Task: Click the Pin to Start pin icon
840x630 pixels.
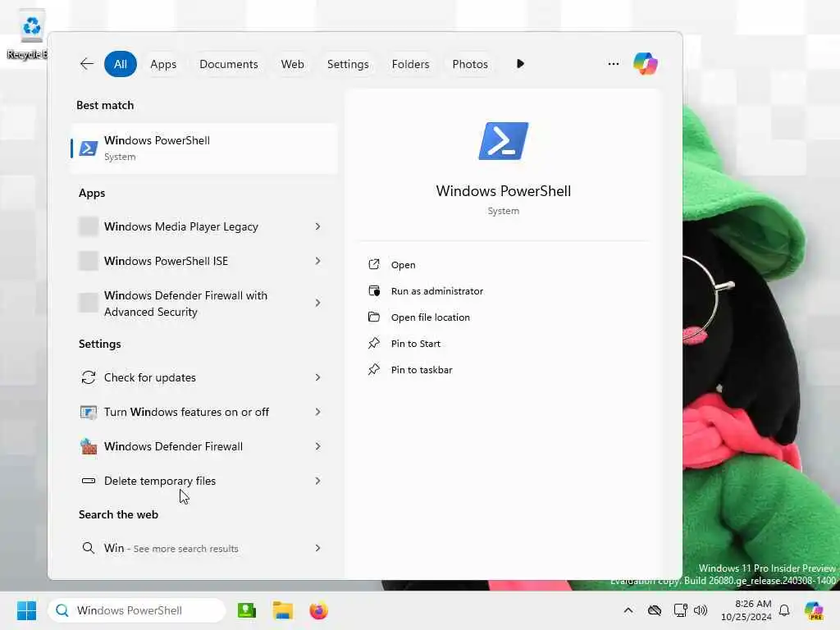Action: 374,344
